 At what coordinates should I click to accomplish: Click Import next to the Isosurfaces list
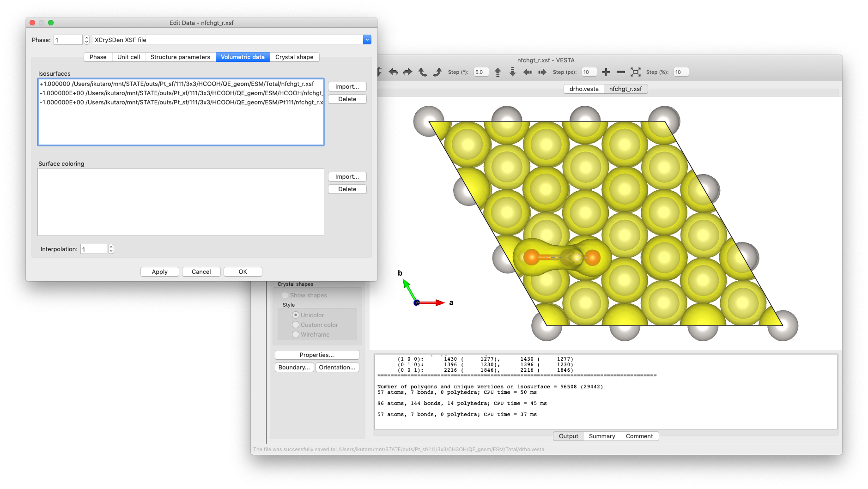click(347, 86)
